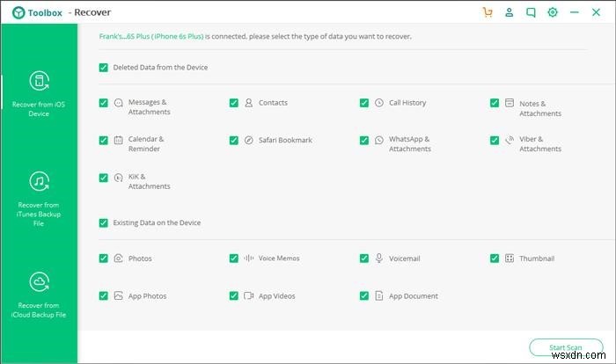The height and width of the screenshot is (364, 616).
Task: Uncheck the App Videos checkbox
Action: click(234, 296)
